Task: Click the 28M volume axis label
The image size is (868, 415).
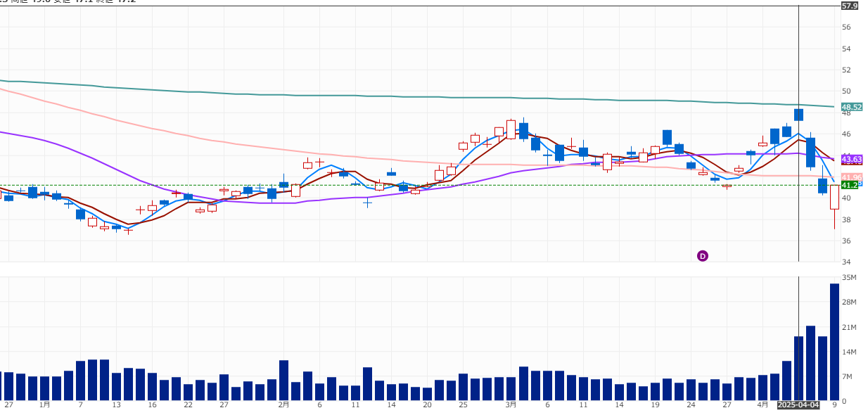Action: coord(848,302)
